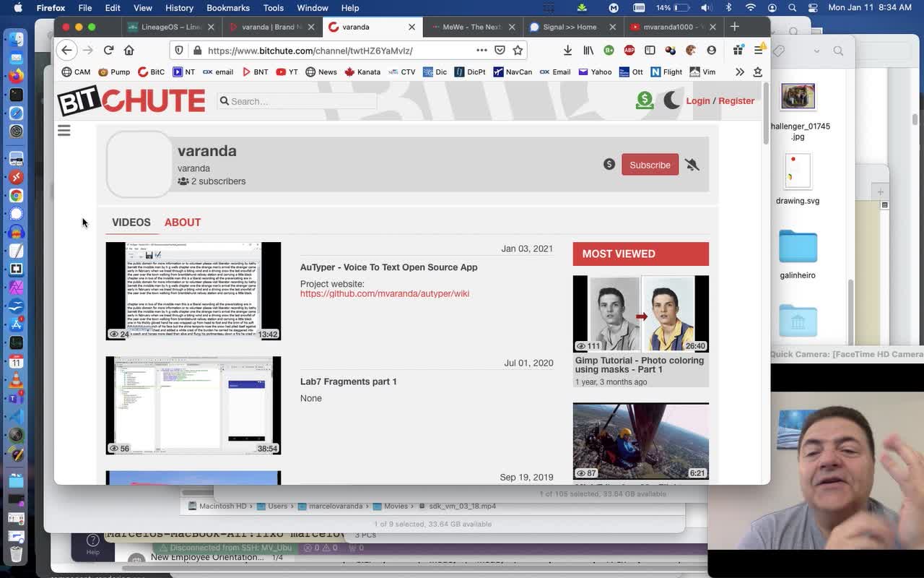Select the VIDEOS channel tab
The image size is (924, 578).
click(x=131, y=222)
